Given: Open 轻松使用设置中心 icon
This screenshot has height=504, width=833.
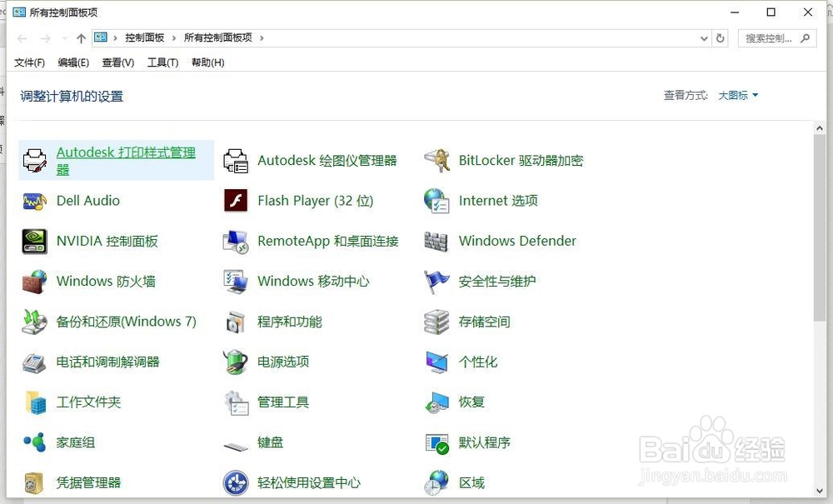Looking at the screenshot, I should pos(236,482).
